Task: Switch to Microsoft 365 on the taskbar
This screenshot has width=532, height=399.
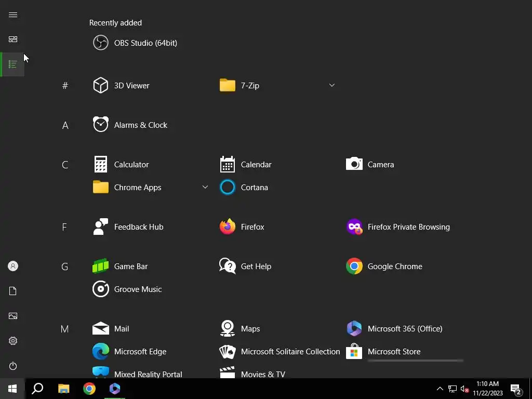Action: 115,389
